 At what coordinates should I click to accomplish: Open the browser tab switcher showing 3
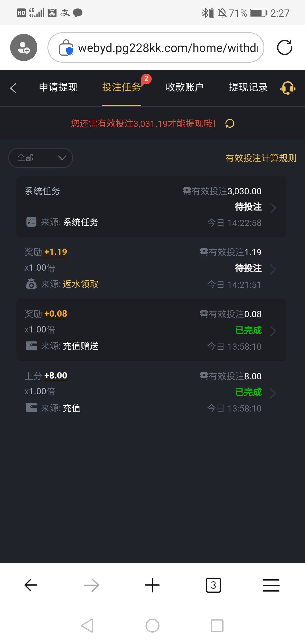coord(213,585)
